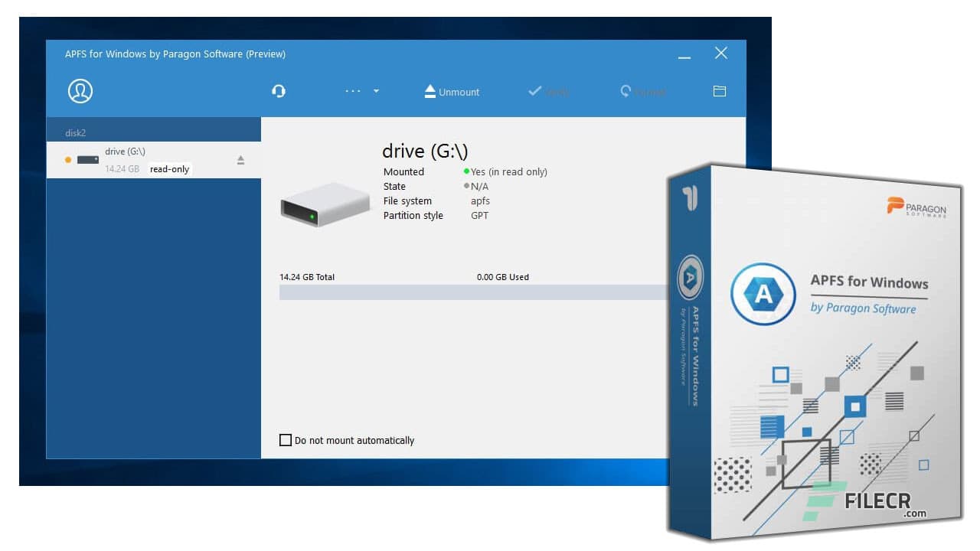Enable 'Do not mount automatically'

click(x=286, y=440)
